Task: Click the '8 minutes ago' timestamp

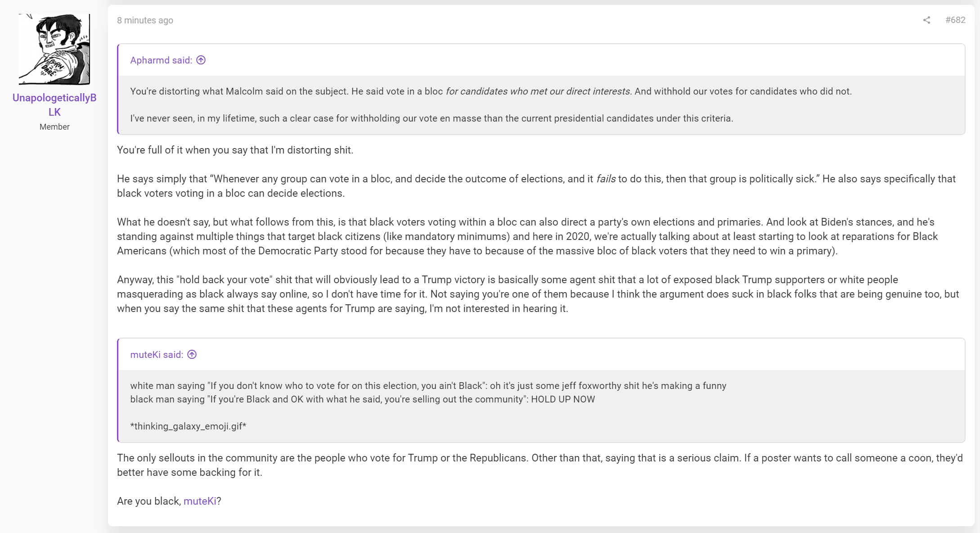Action: tap(145, 20)
